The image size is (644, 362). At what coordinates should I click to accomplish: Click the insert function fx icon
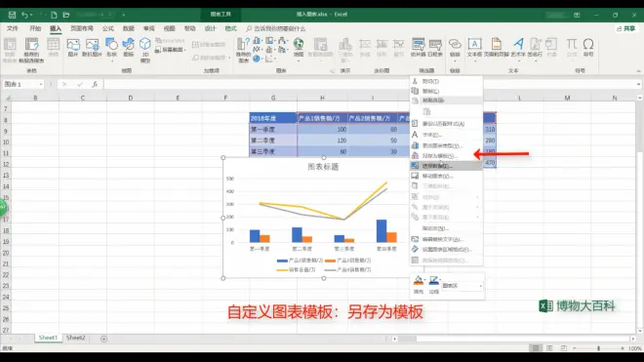coord(95,84)
